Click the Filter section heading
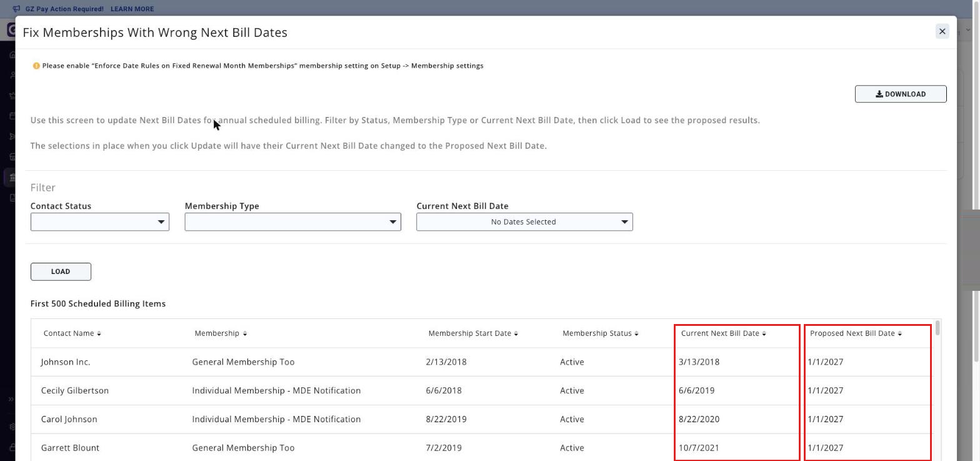The width and height of the screenshot is (980, 461). coord(43,188)
